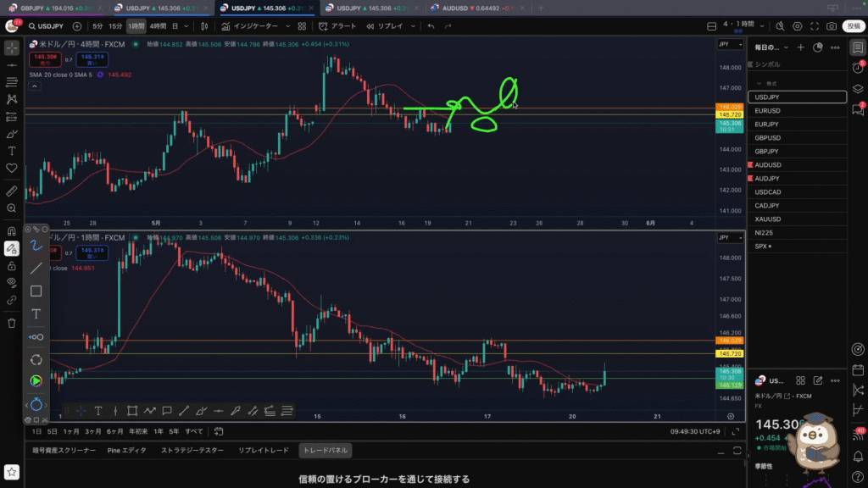
Task: Undo the last chart action
Action: [x=431, y=26]
